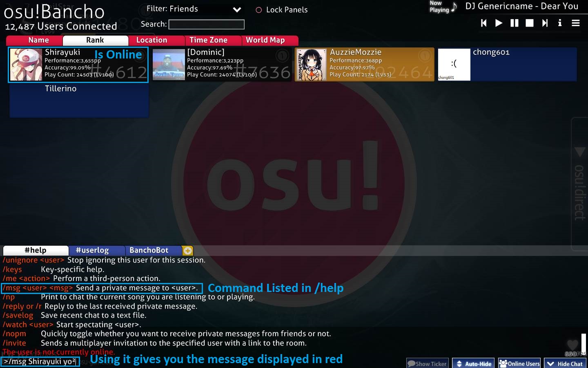588x368 pixels.
Task: Toggle the Lock Panels option
Action: (282, 10)
